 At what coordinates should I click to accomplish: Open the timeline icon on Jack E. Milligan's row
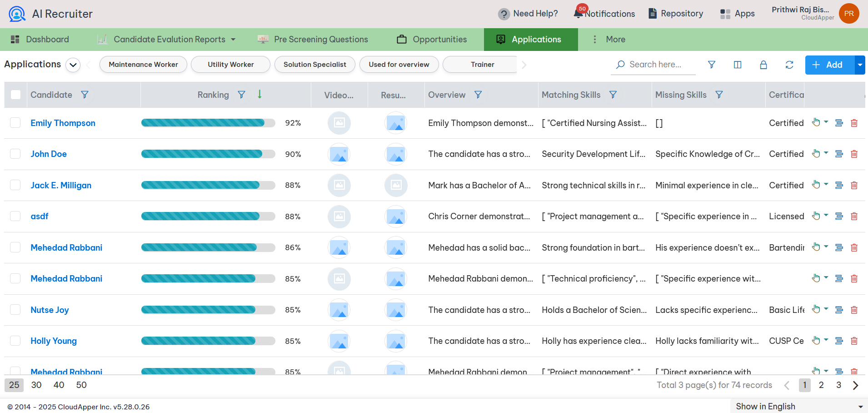[x=838, y=185]
